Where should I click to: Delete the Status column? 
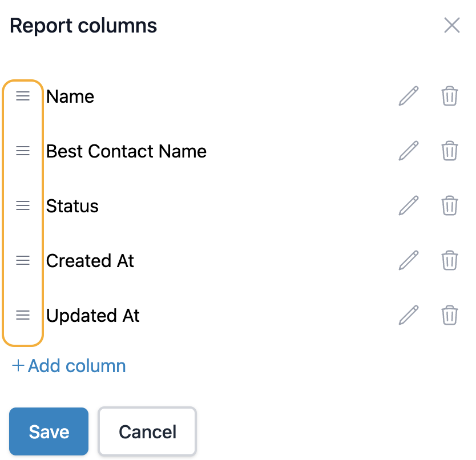(450, 206)
